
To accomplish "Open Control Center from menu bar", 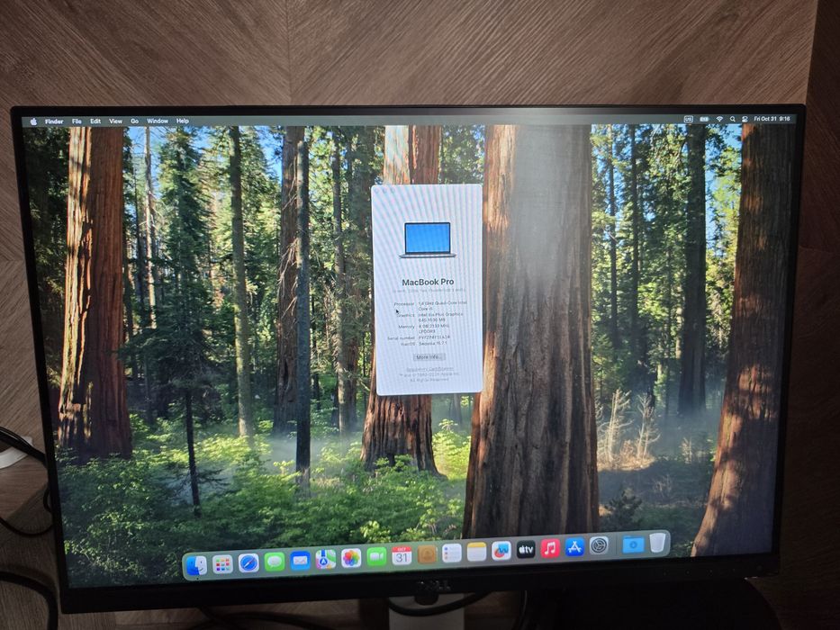I will [745, 119].
